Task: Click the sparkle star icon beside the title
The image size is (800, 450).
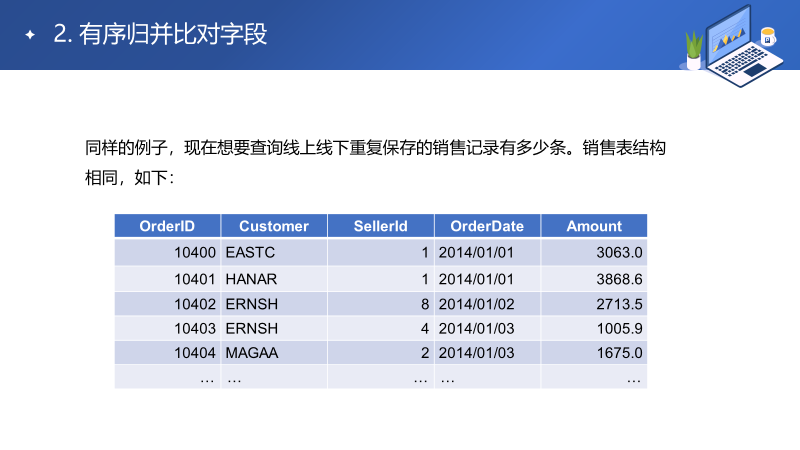Action: (x=29, y=35)
